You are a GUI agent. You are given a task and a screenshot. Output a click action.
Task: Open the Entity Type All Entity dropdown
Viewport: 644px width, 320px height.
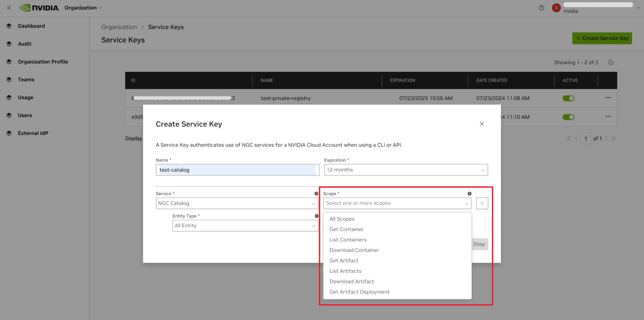[x=245, y=226]
